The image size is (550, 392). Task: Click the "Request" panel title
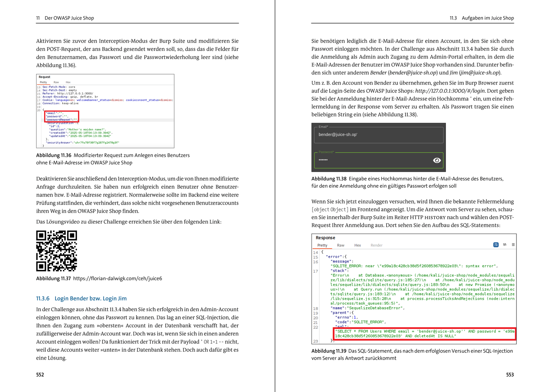coord(44,77)
